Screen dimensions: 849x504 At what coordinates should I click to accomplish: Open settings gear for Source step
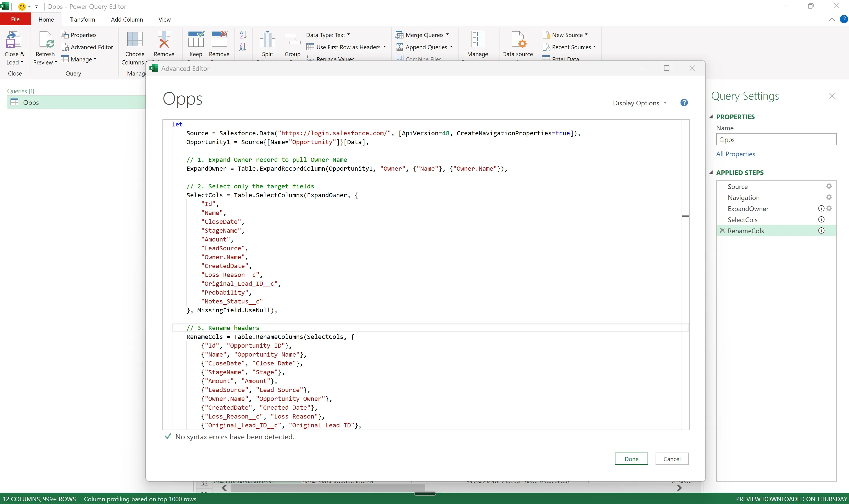[829, 186]
